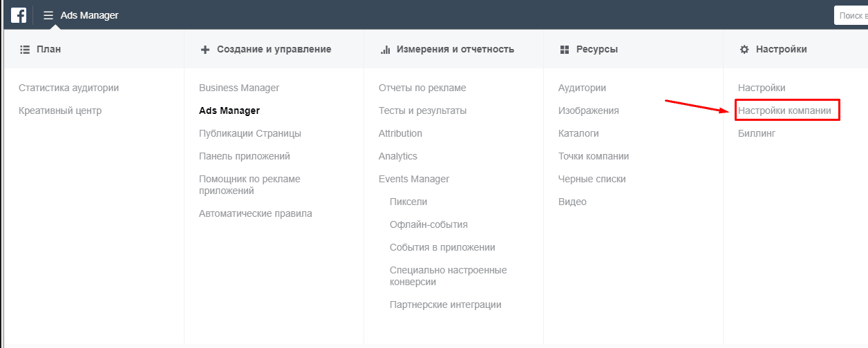Screen dimensions: 868x348
Task: Click the Ресурсы column header
Action: 597,50
